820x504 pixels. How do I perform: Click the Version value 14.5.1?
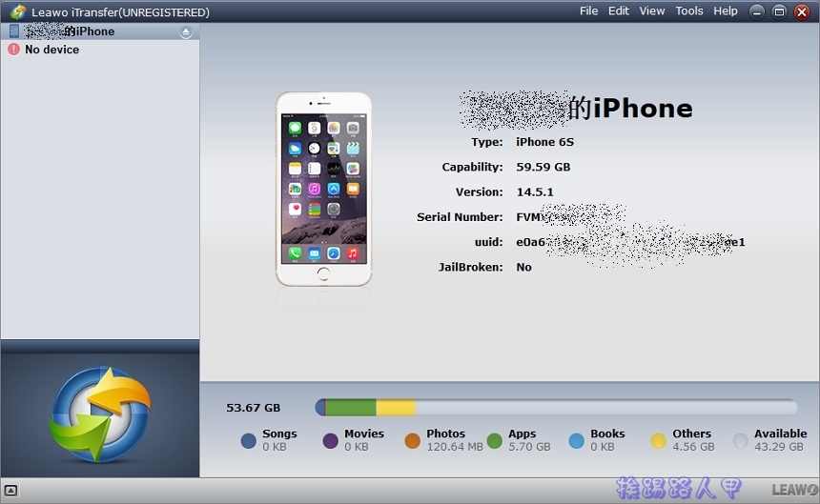[535, 192]
